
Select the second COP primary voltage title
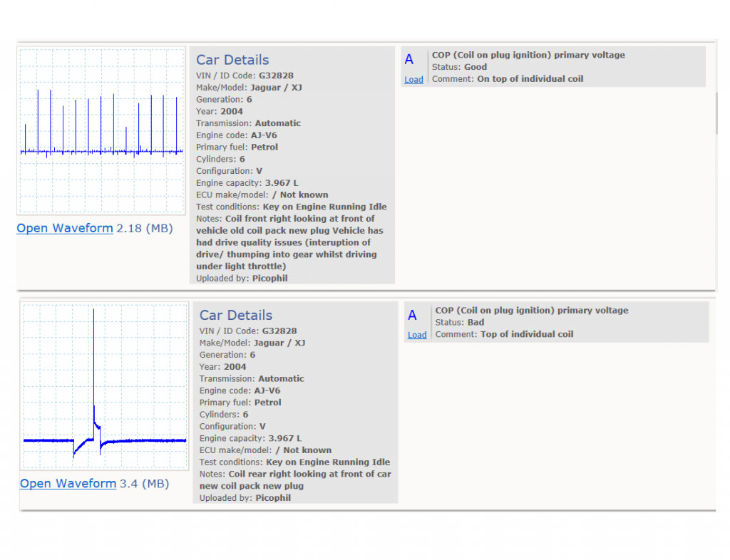click(532, 310)
